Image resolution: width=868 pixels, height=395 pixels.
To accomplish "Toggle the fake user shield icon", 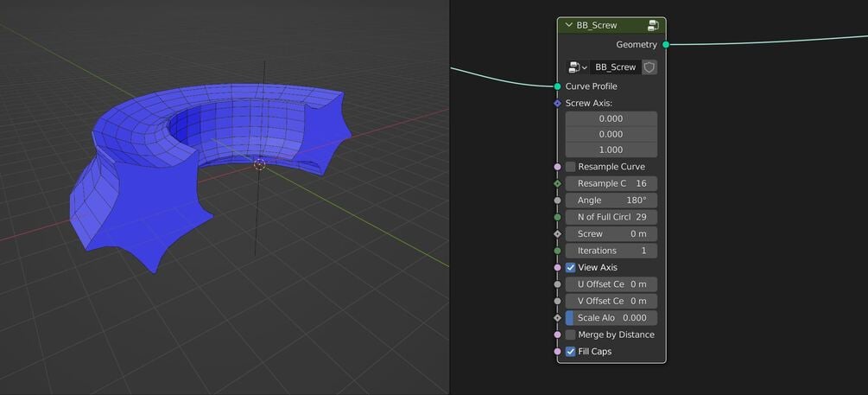I will [x=649, y=67].
